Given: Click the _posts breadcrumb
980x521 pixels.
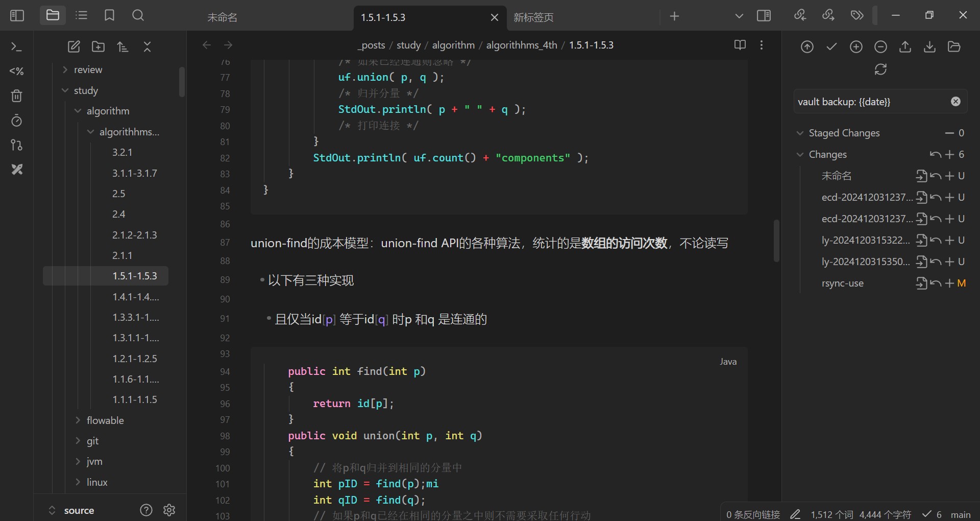Looking at the screenshot, I should tap(371, 45).
